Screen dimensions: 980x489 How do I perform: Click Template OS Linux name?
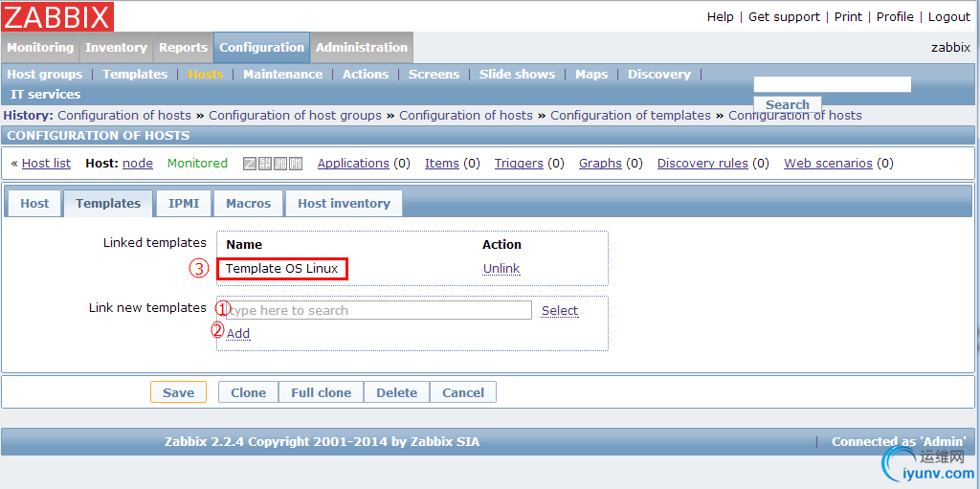(282, 269)
